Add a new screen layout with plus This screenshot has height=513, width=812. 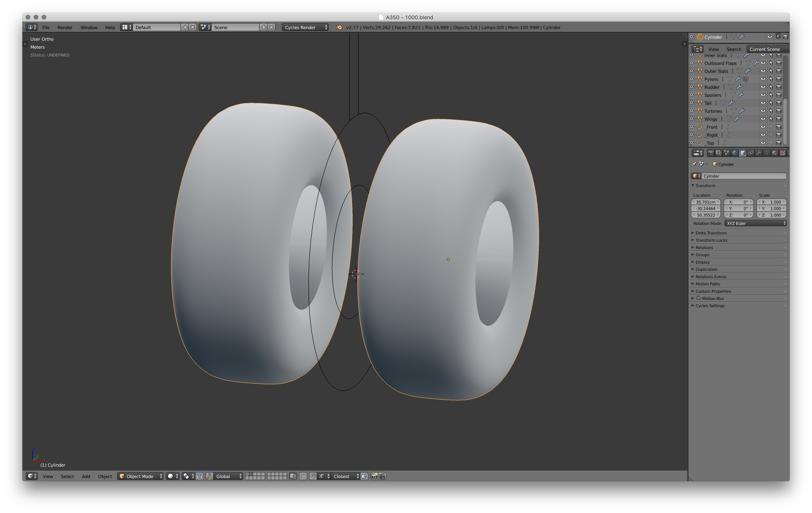point(185,27)
